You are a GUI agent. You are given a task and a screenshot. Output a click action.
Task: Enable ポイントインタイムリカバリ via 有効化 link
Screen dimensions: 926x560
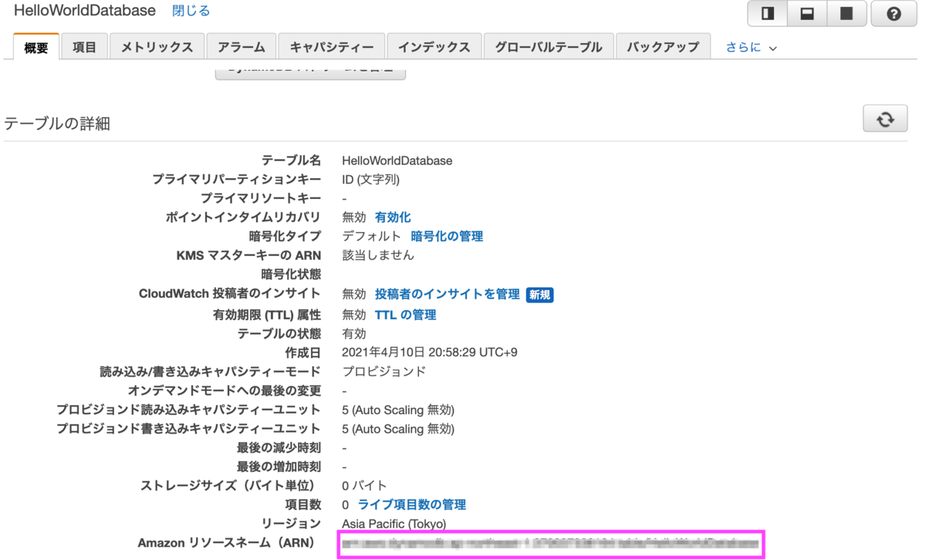[x=393, y=217]
